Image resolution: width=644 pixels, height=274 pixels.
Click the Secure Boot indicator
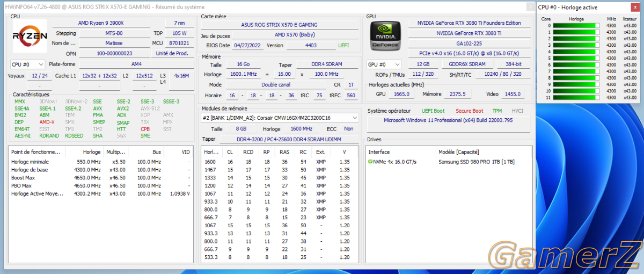pos(469,111)
